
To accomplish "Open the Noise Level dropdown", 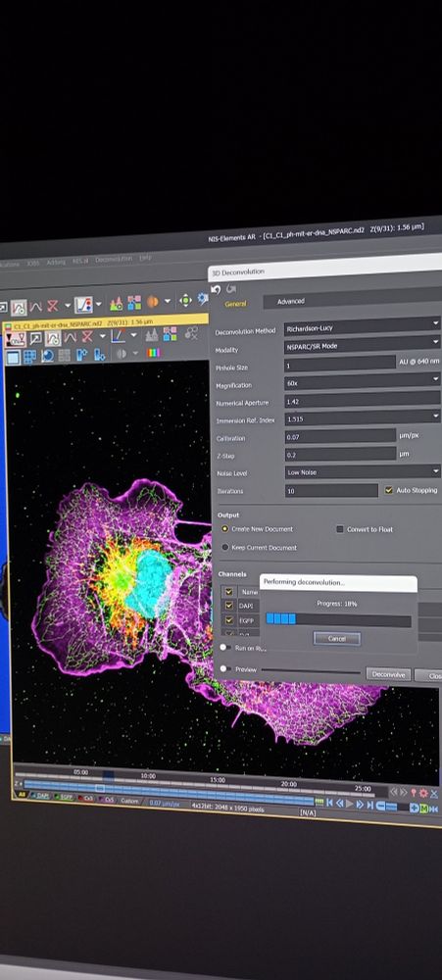I will [x=363, y=472].
